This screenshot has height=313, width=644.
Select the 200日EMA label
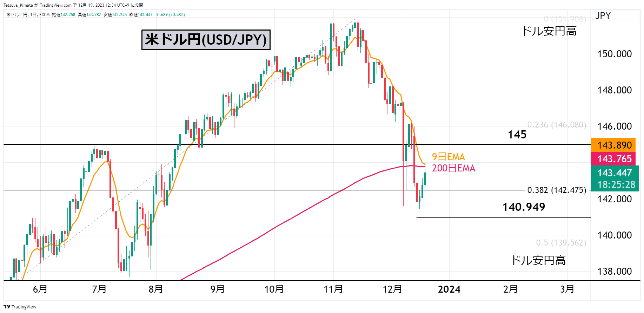(x=453, y=168)
